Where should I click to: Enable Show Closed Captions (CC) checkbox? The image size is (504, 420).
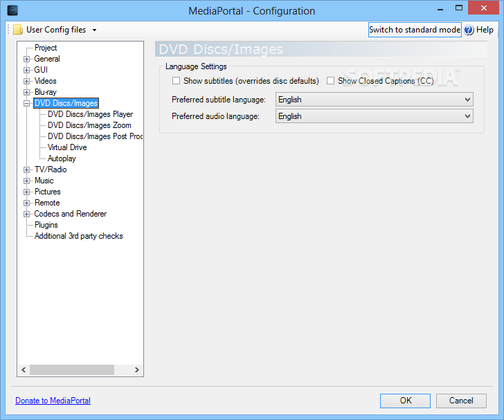[330, 81]
